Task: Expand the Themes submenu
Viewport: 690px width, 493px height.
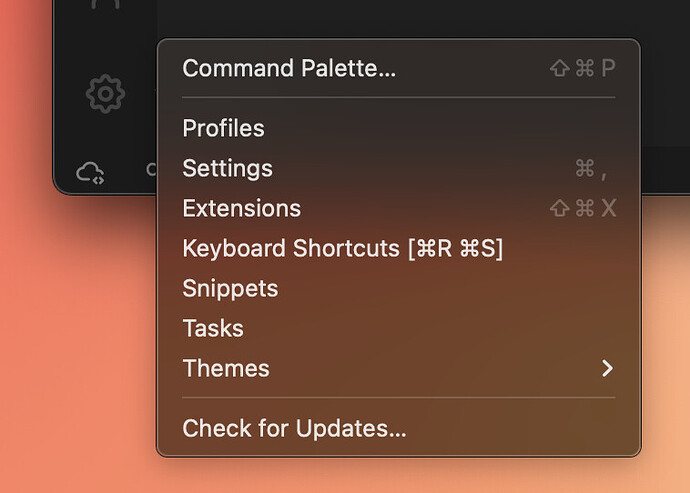Action: (x=399, y=368)
